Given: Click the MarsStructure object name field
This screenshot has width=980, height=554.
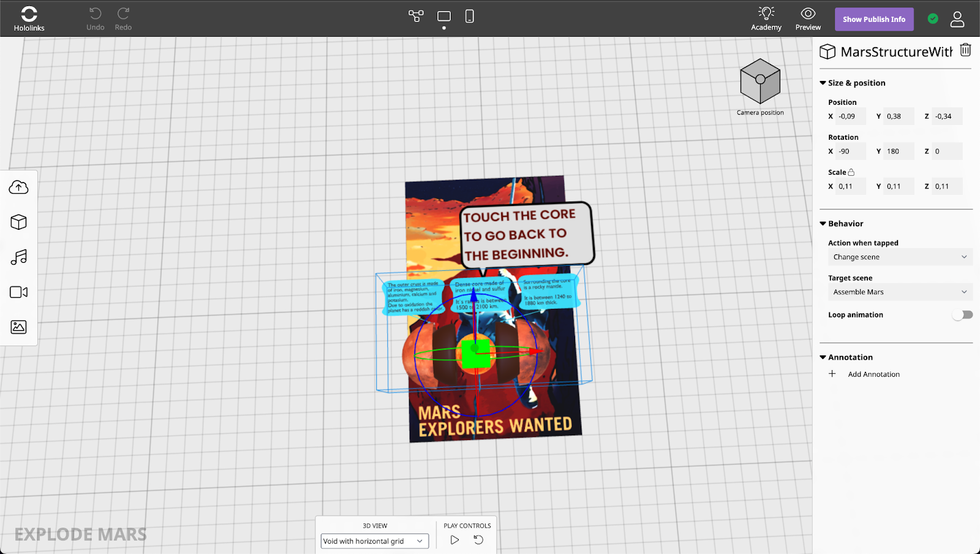Looking at the screenshot, I should 896,51.
